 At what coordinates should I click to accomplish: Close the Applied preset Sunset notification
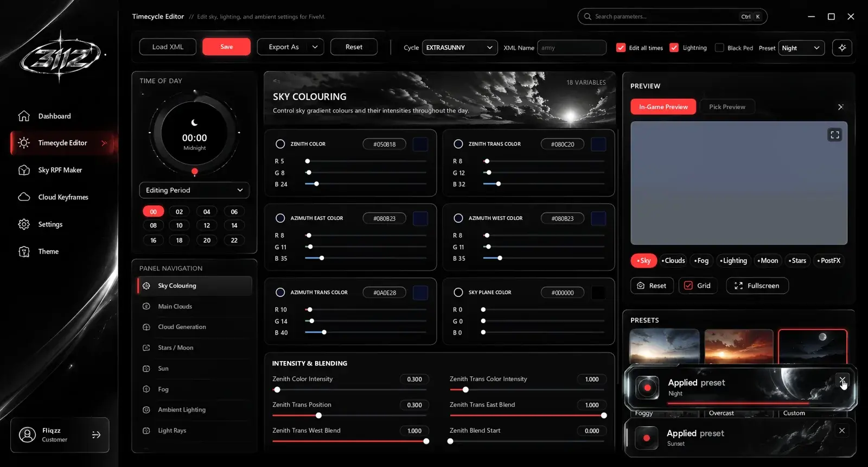pos(842,431)
